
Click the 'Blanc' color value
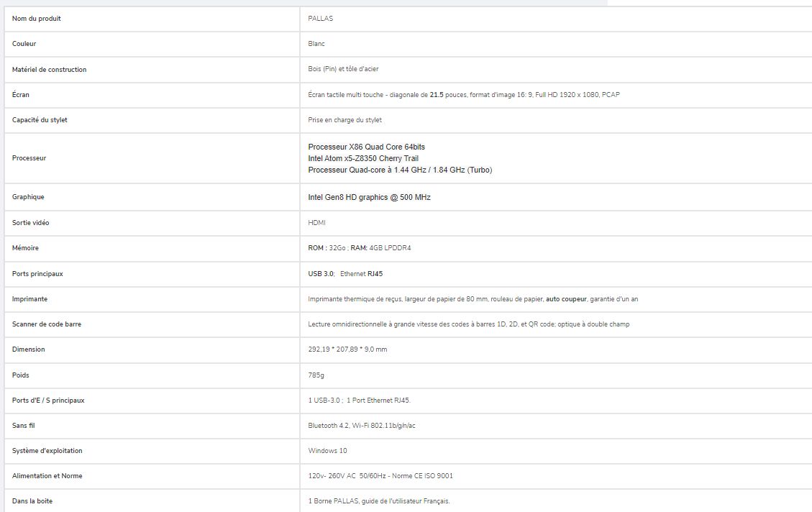pos(316,44)
